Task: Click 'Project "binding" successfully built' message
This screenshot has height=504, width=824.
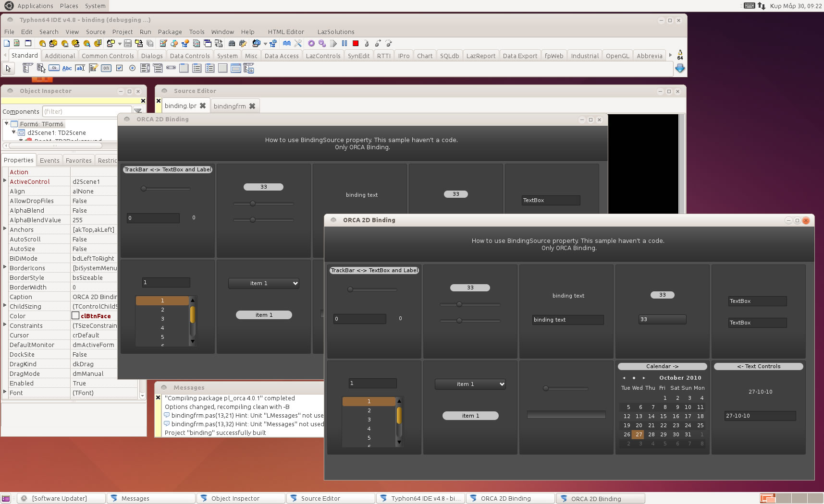Action: [x=215, y=432]
